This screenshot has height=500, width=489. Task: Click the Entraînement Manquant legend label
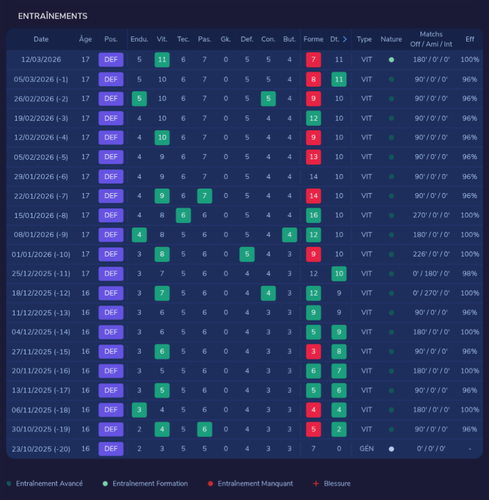[x=255, y=484]
